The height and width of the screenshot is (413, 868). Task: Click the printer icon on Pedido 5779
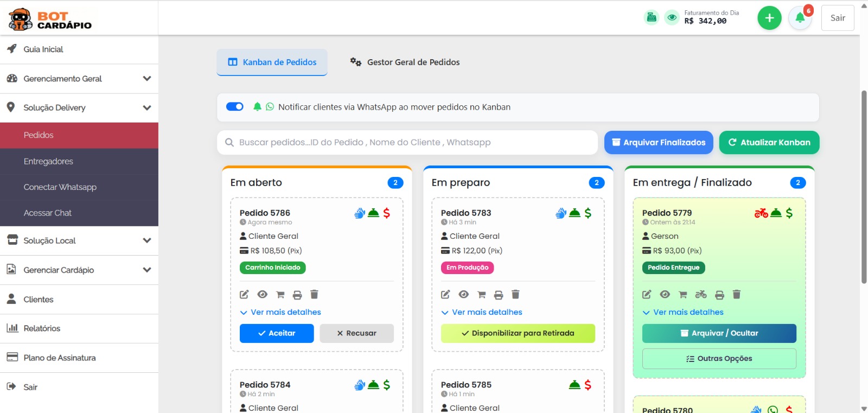click(x=719, y=295)
